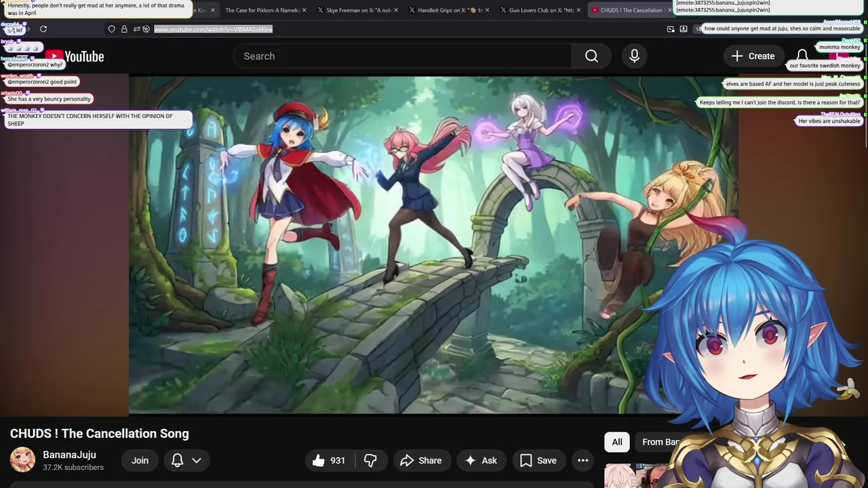Open the more actions three-dot menu
This screenshot has height=488, width=868.
tap(583, 460)
